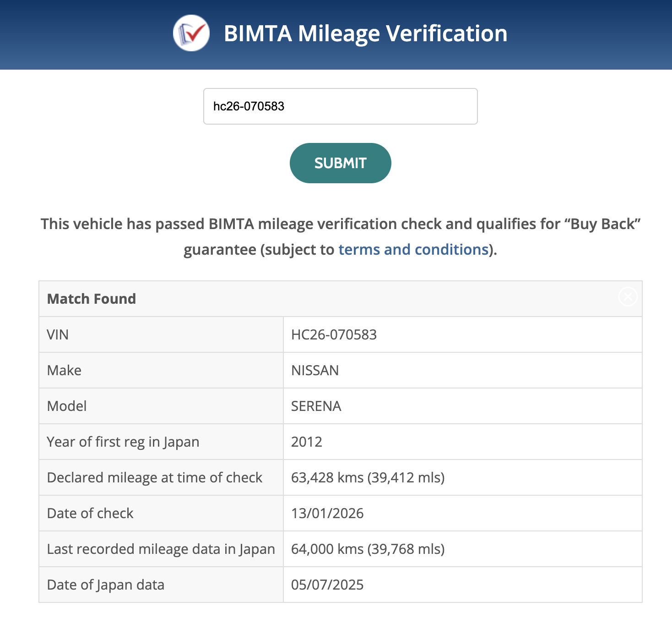672x629 pixels.
Task: Click the Make row label
Action: coord(64,370)
